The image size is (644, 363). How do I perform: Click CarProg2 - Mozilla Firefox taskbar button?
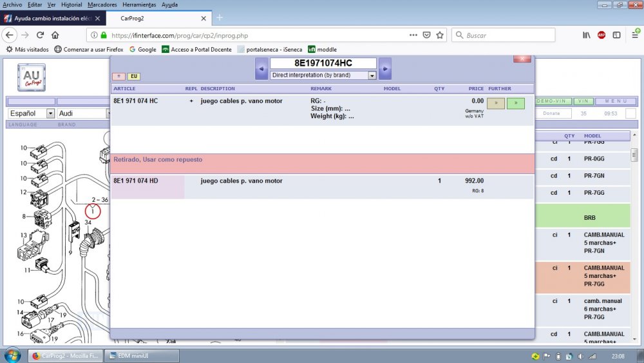tap(65, 356)
